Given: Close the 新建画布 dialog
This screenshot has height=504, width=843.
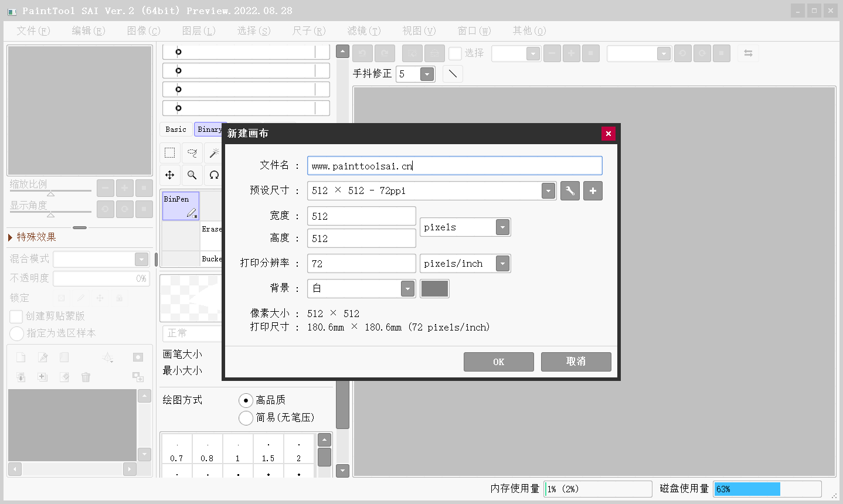Looking at the screenshot, I should [x=608, y=134].
